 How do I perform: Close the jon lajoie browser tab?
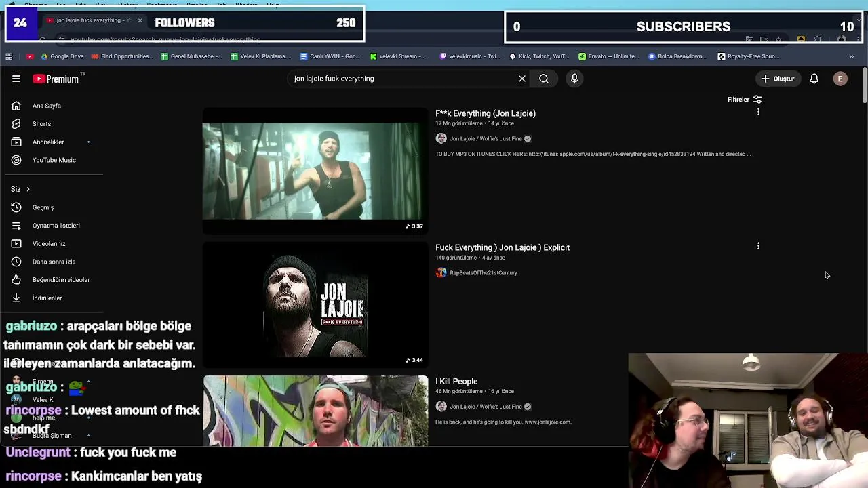(x=140, y=20)
